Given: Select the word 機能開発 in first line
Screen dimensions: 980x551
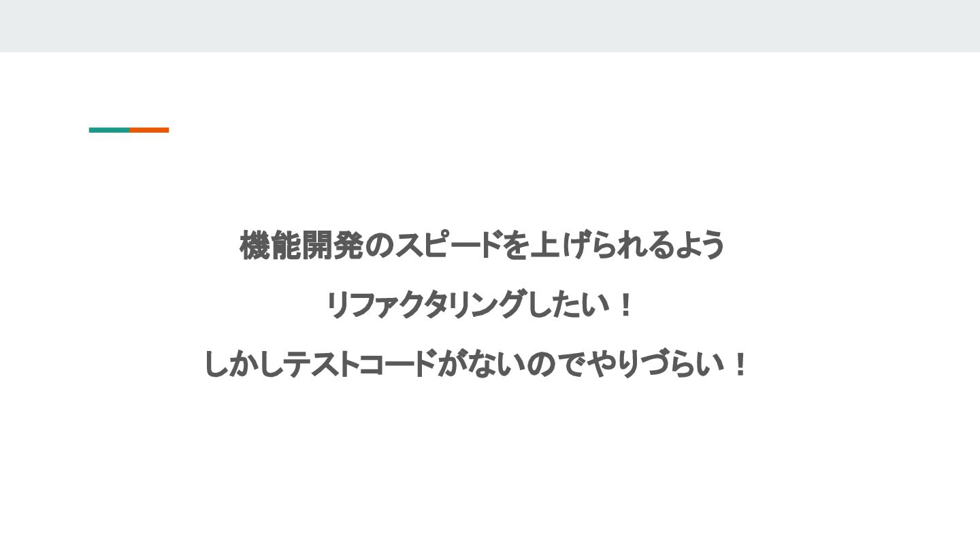Looking at the screenshot, I should pos(301,246).
